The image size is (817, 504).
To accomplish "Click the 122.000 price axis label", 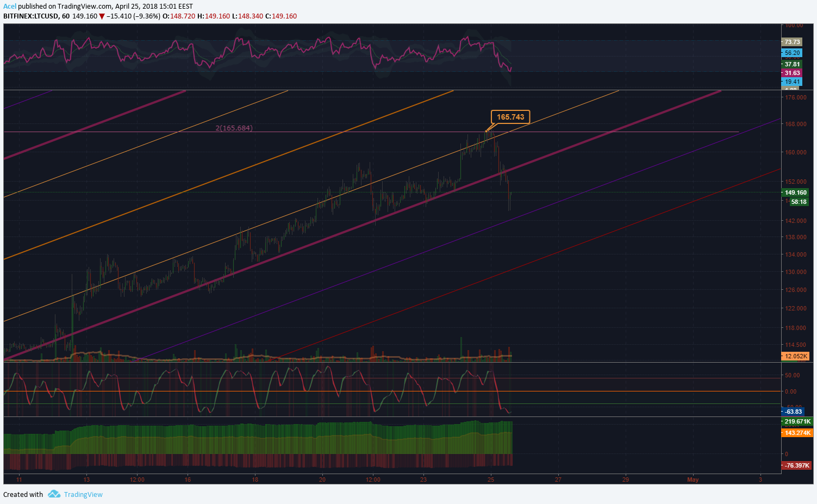I will [x=796, y=308].
